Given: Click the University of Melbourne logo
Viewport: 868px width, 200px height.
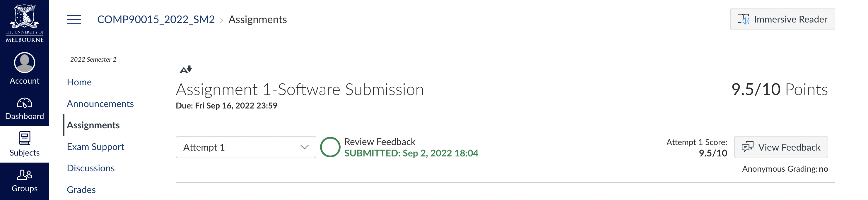Looking at the screenshot, I should 25,23.
